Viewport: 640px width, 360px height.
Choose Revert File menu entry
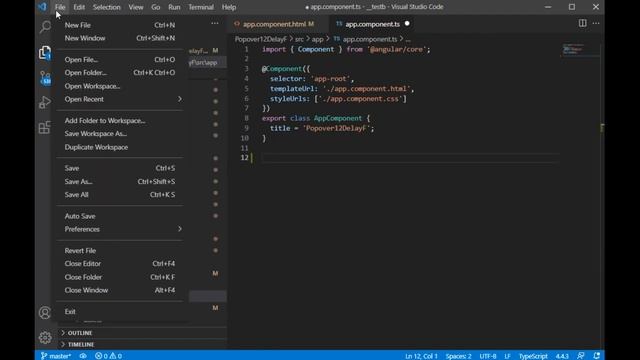tap(120, 251)
